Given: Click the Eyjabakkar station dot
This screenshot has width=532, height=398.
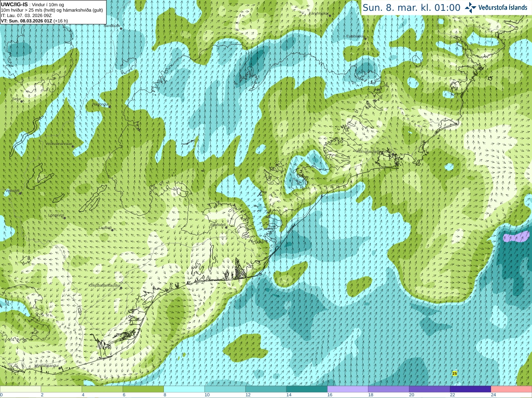Looking at the screenshot, I should (x=365, y=39).
